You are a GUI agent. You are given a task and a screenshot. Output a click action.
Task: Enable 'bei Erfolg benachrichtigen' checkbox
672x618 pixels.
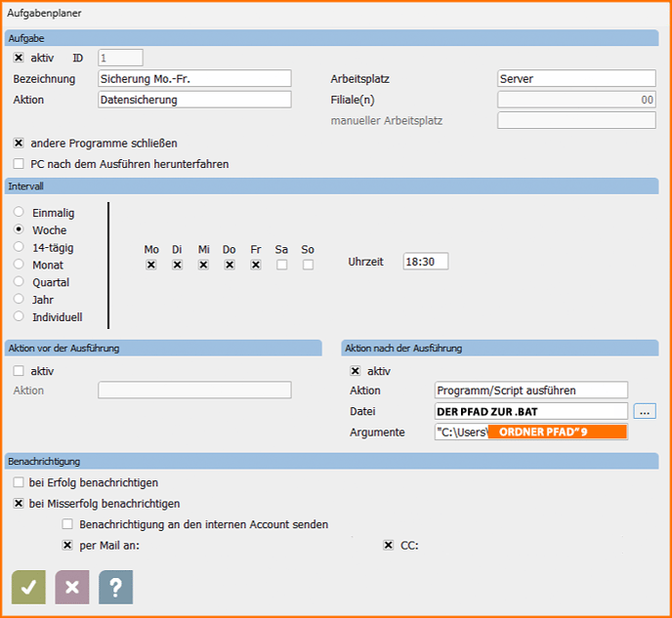click(19, 482)
